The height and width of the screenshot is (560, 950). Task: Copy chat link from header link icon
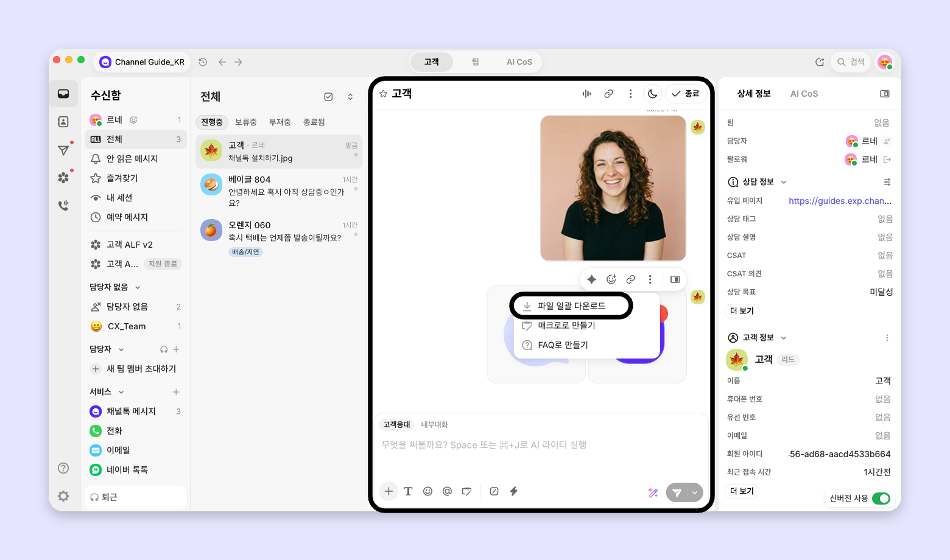point(608,94)
